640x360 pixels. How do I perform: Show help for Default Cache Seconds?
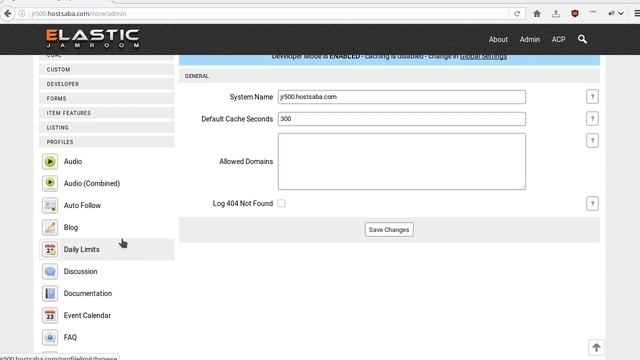click(x=592, y=119)
